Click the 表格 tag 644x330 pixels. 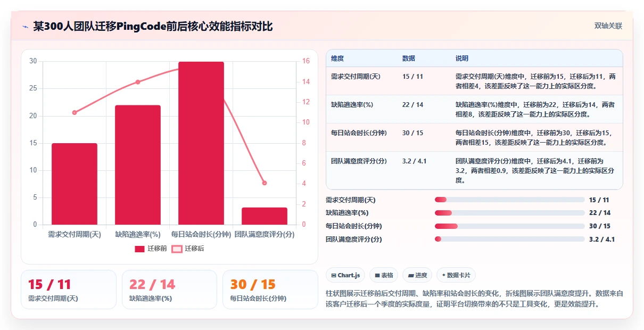click(x=384, y=275)
